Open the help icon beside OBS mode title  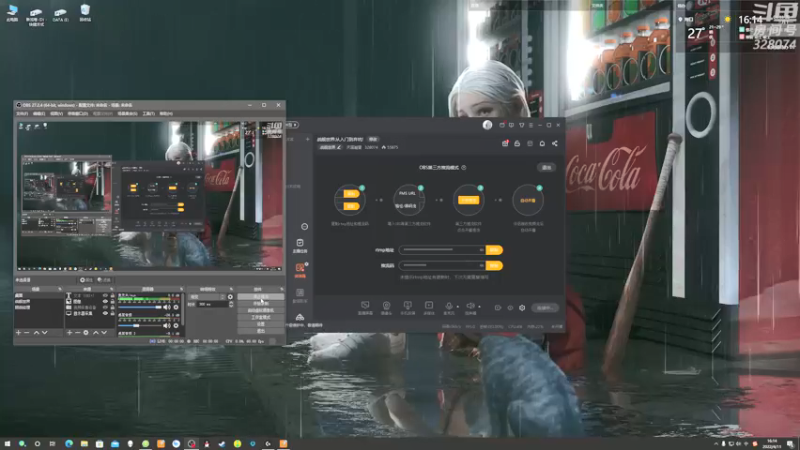coord(465,168)
